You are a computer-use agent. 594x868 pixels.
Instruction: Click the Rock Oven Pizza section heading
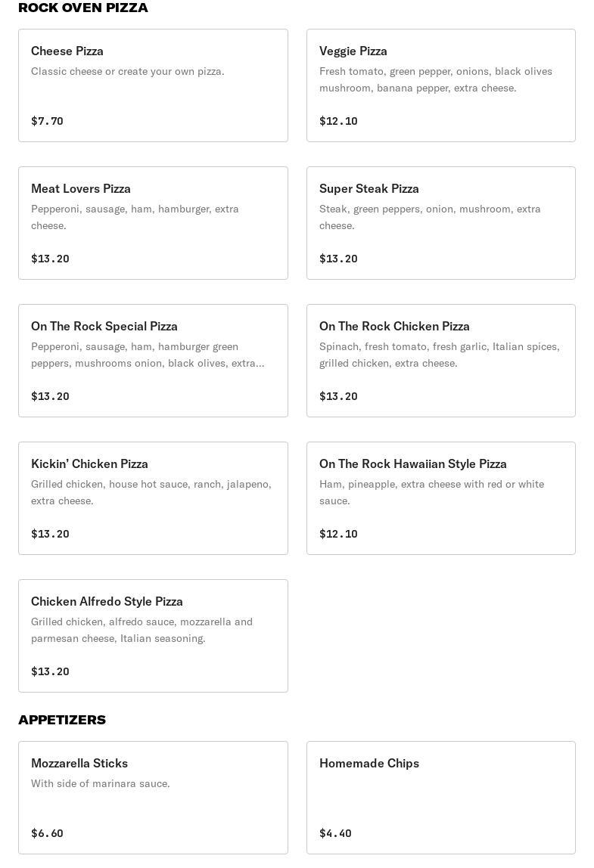[x=83, y=8]
